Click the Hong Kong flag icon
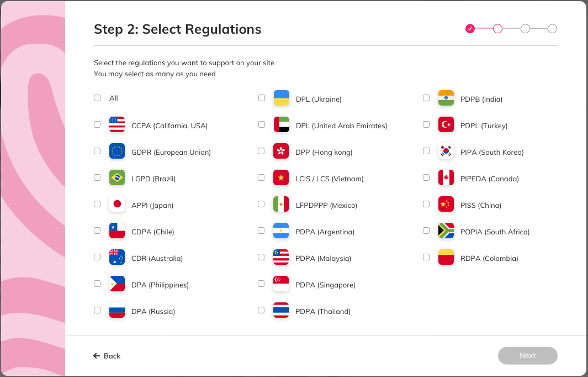 point(281,151)
